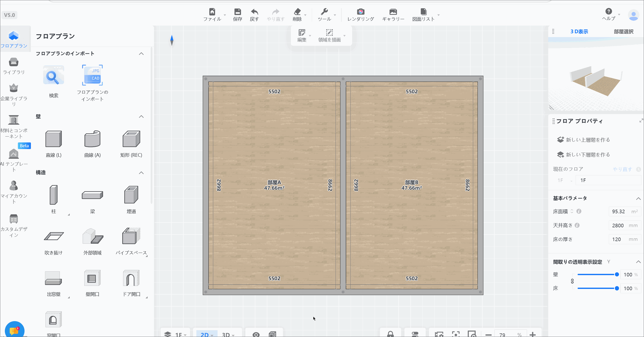Collapse the 壁 (Wall) section
Screen dimensions: 644x337
[x=141, y=117]
